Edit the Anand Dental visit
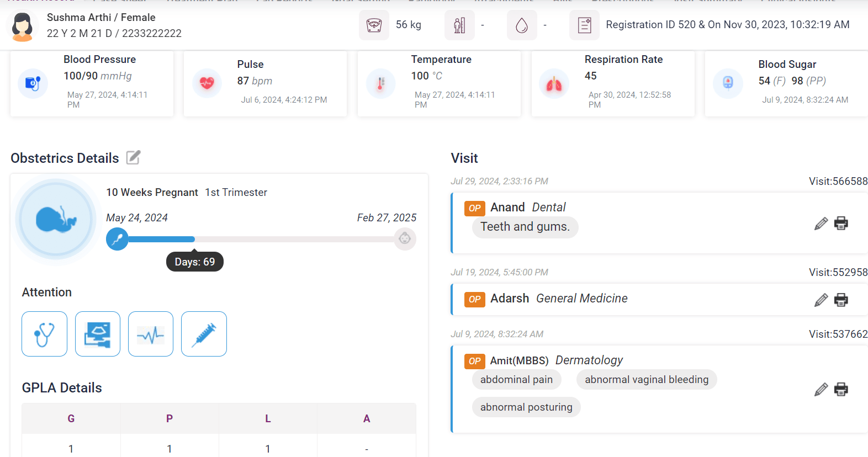The height and width of the screenshot is (457, 868). tap(821, 223)
